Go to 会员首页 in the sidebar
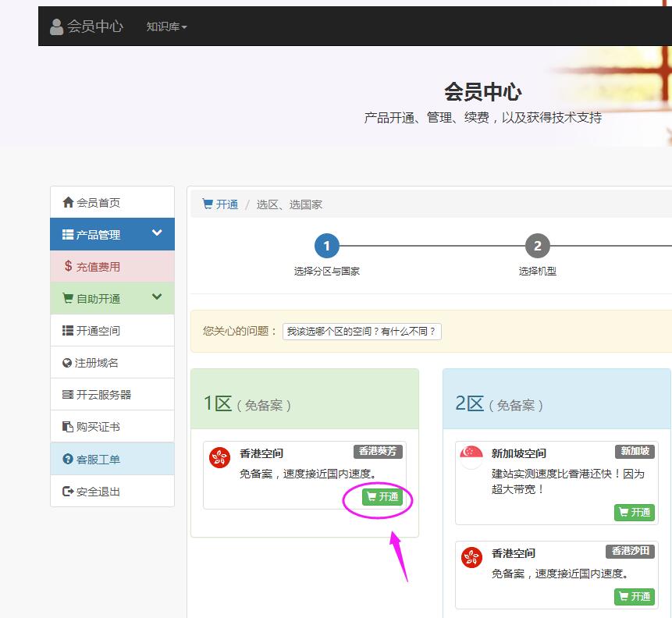Image resolution: width=672 pixels, height=618 pixels. [112, 202]
